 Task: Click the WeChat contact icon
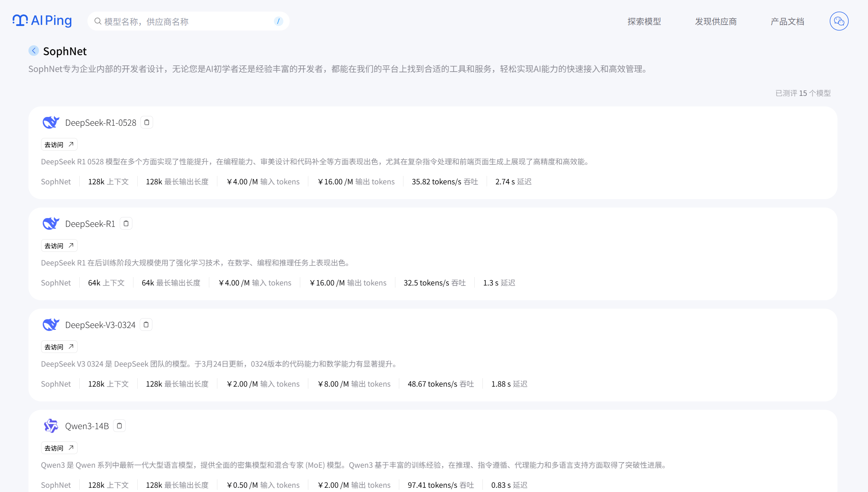pos(839,21)
